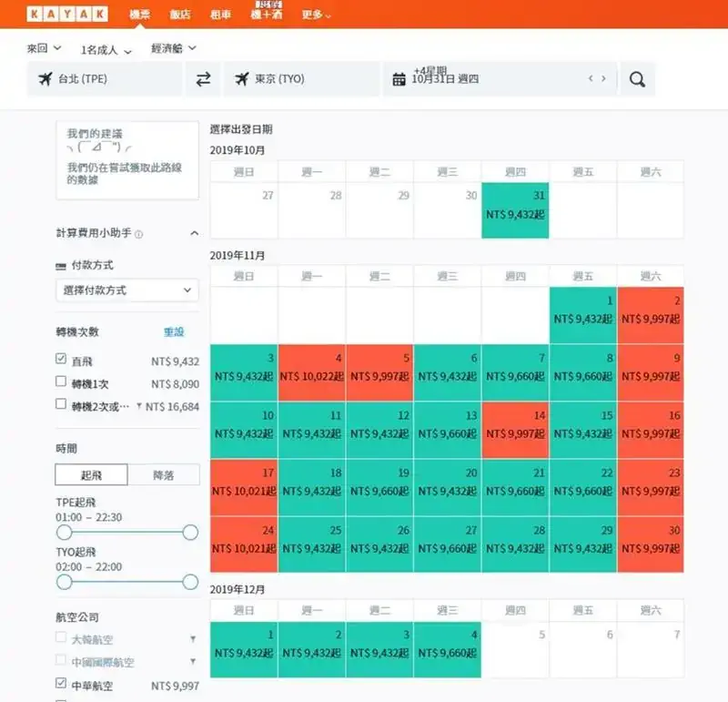Enable the 轉機1次 checkbox
The height and width of the screenshot is (702, 728).
pos(61,382)
